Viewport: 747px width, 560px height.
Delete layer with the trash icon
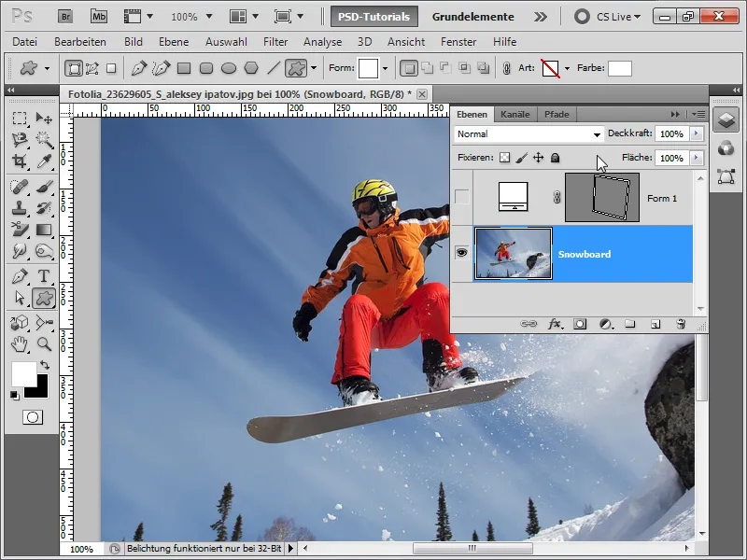coord(681,324)
